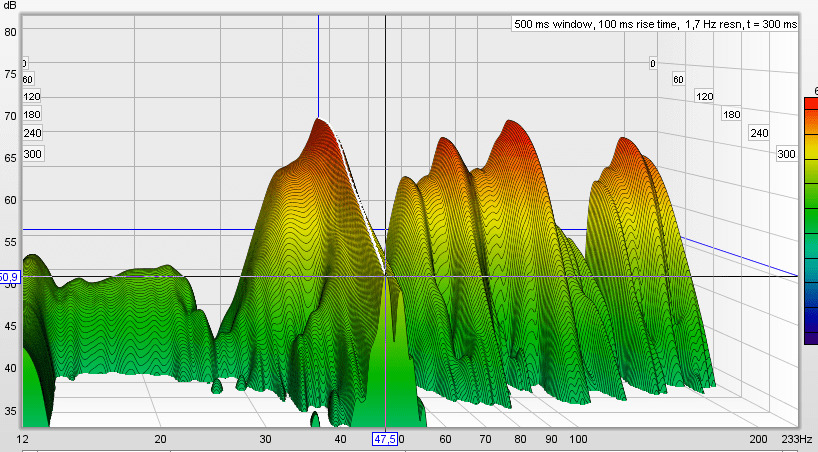The width and height of the screenshot is (818, 452).
Task: Select the 300 ms slice label on the left time axis
Action: point(32,154)
